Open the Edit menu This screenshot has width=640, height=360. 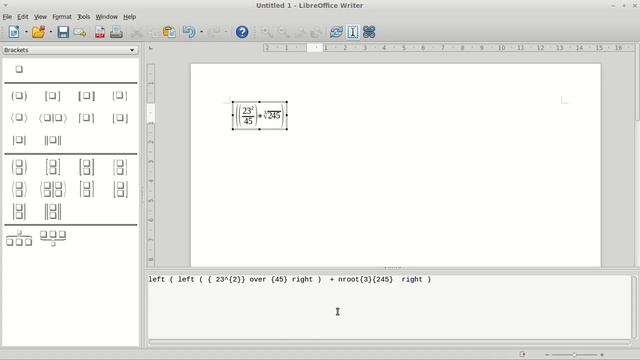pyautogui.click(x=23, y=17)
